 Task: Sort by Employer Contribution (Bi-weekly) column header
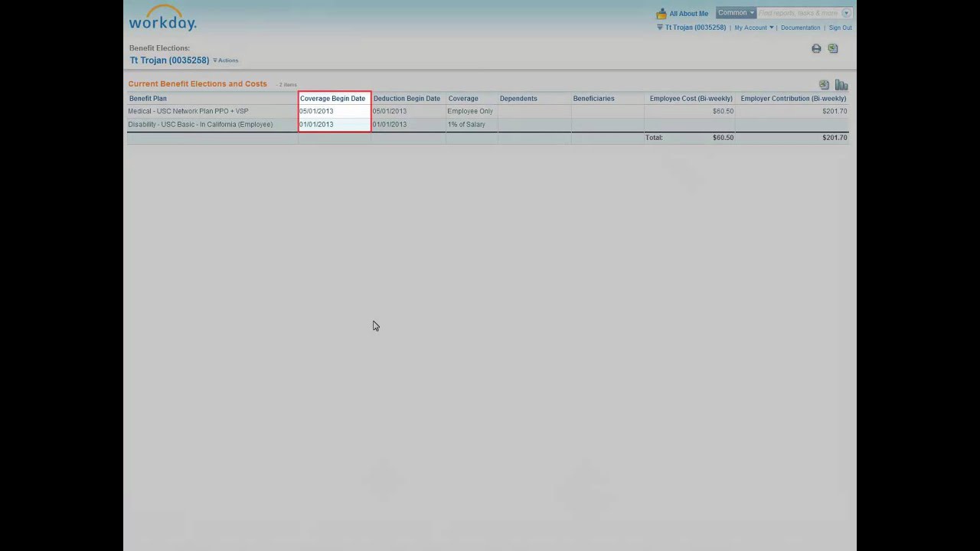coord(793,99)
